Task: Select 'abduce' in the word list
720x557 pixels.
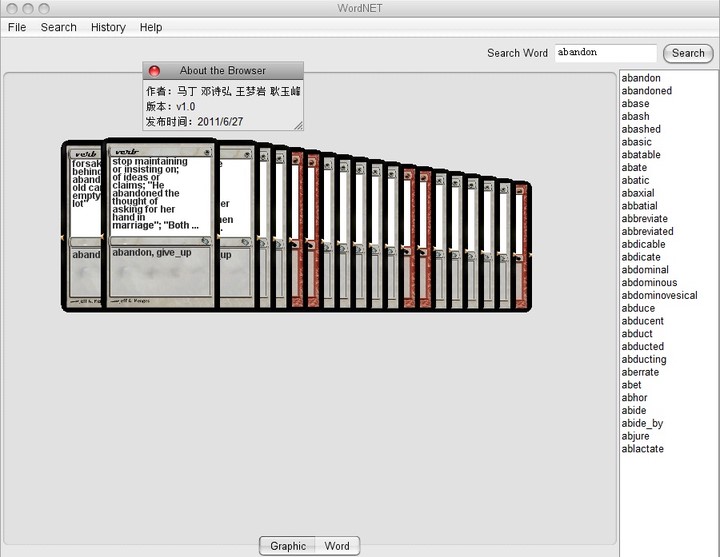Action: click(x=638, y=309)
